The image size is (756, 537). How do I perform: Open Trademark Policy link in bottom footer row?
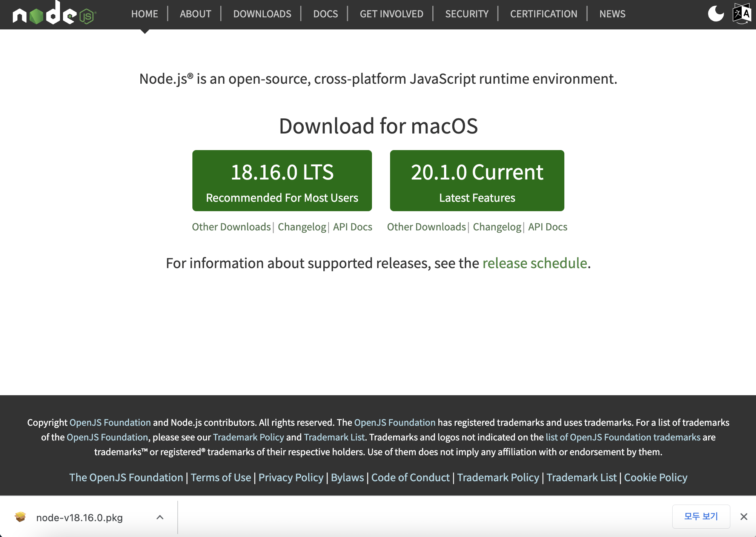498,477
